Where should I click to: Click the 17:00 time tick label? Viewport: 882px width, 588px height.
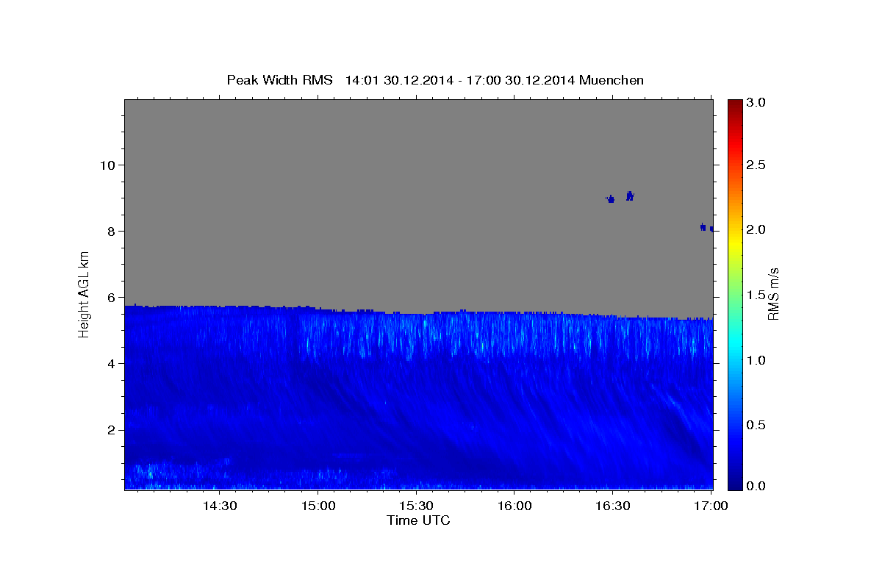pos(711,506)
